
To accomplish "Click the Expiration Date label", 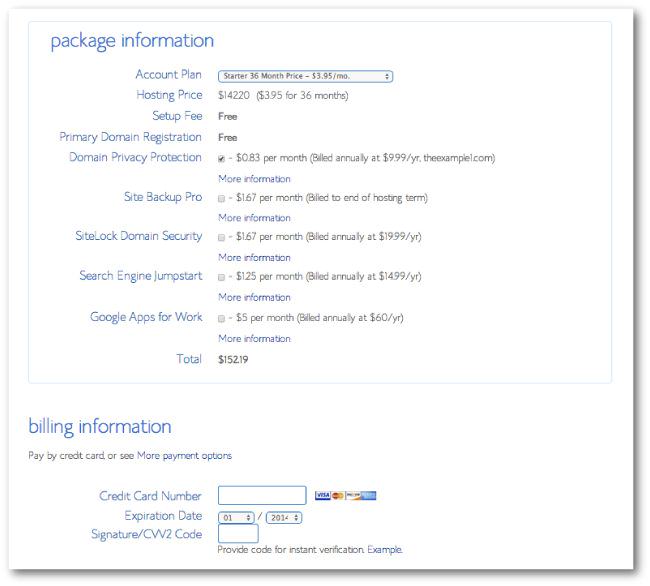I will pos(163,516).
